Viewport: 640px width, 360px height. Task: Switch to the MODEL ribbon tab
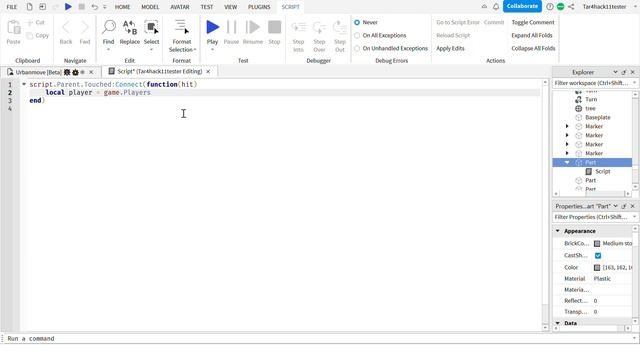point(150,7)
